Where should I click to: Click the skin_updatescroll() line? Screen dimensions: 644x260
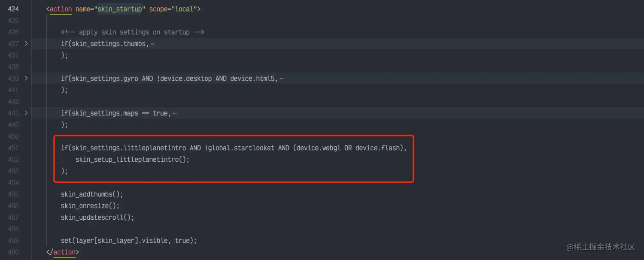(x=97, y=218)
